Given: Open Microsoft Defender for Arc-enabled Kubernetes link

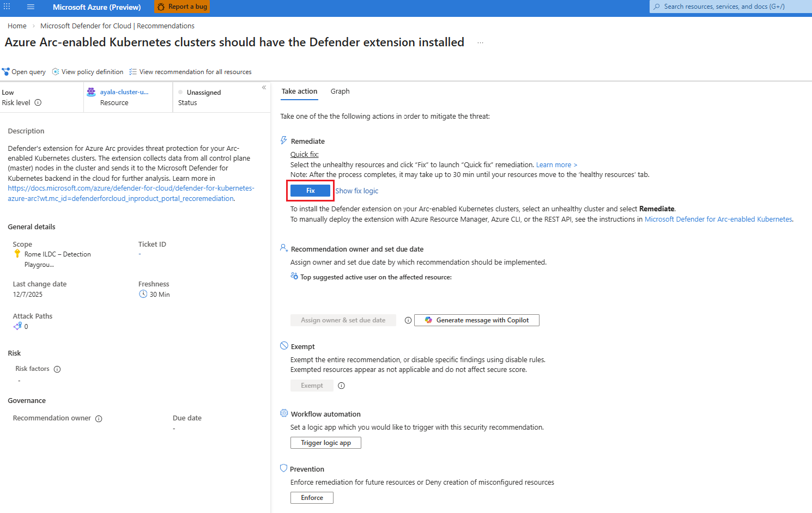Looking at the screenshot, I should click(x=718, y=219).
